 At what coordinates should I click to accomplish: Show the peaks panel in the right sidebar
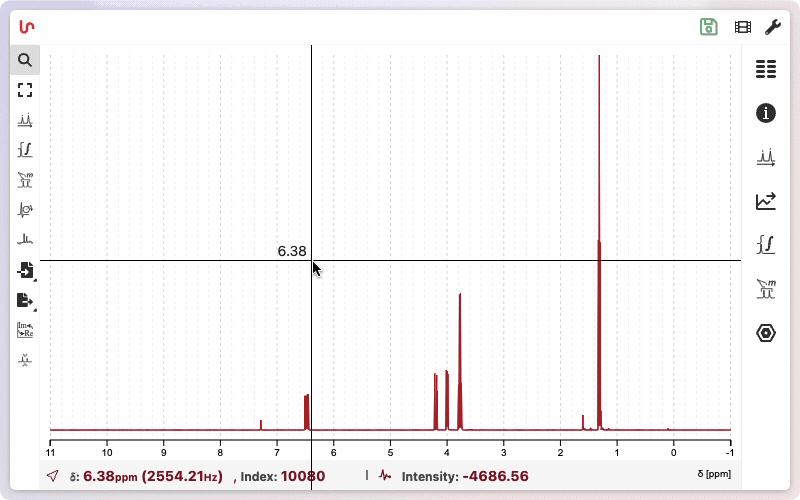766,157
